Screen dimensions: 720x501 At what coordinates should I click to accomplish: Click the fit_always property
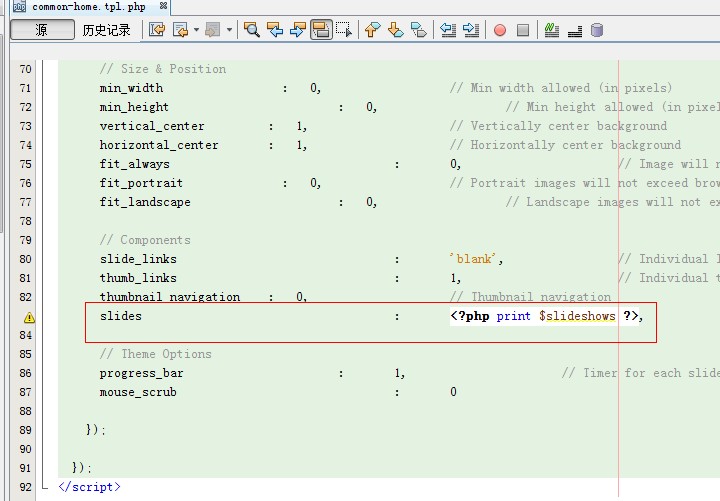[x=135, y=164]
